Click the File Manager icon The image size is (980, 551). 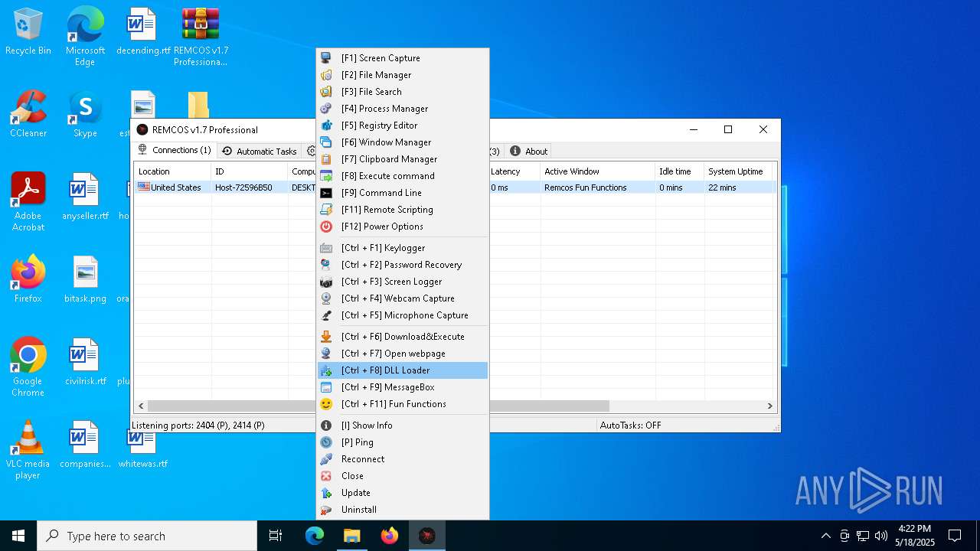click(326, 75)
